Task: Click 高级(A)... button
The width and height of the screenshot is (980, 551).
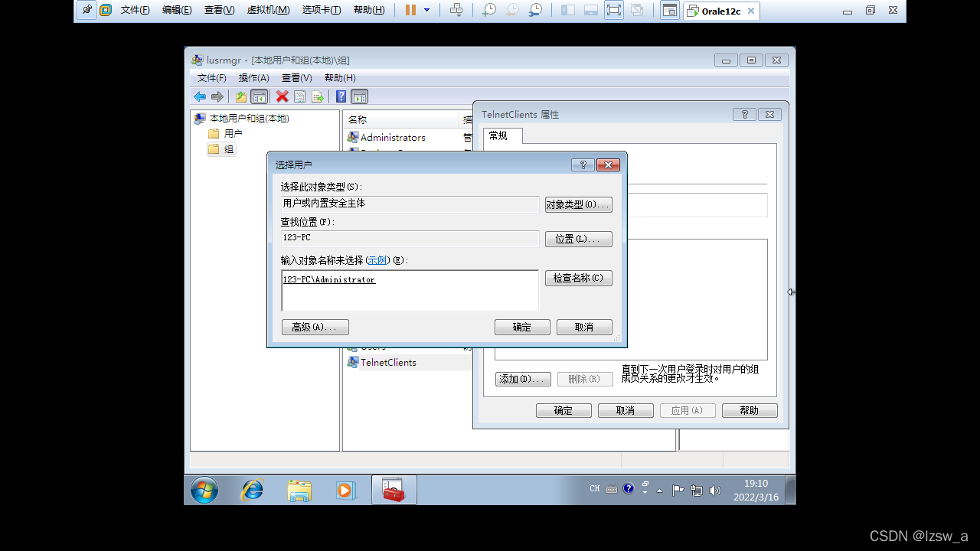Action: [315, 327]
